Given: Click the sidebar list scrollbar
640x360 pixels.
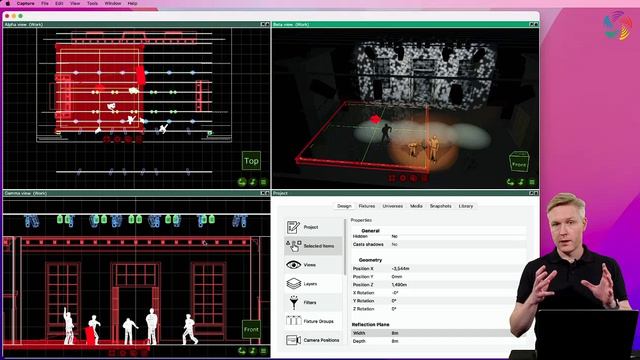Looking at the screenshot, I should (x=345, y=247).
